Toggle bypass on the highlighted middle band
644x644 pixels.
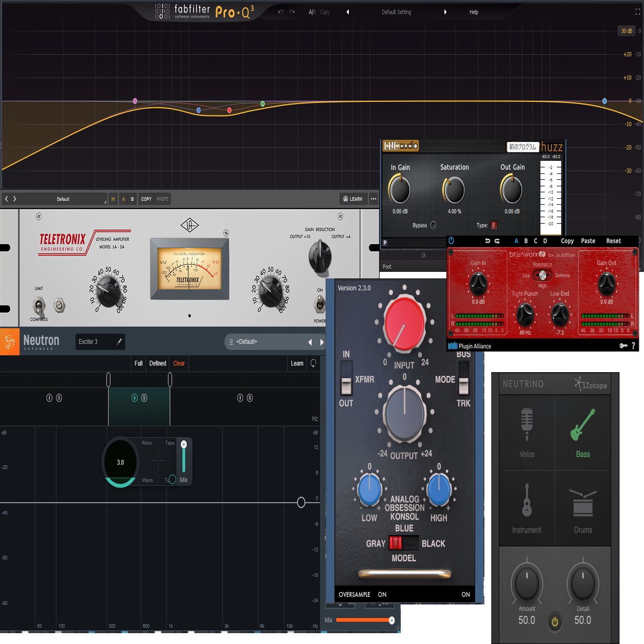point(134,398)
